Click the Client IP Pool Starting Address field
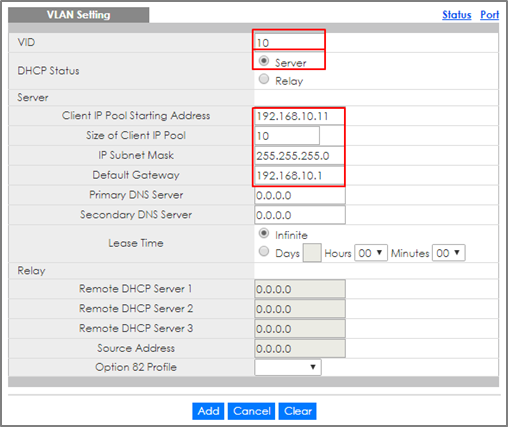 tap(299, 116)
